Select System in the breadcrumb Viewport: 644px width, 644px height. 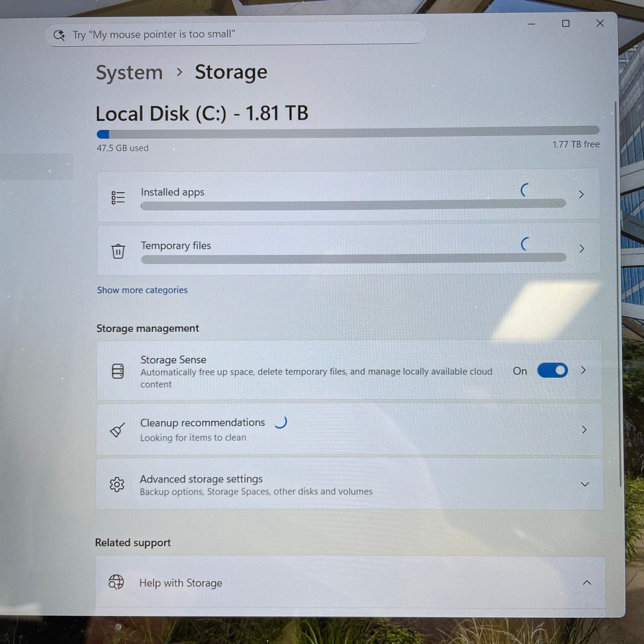point(129,72)
